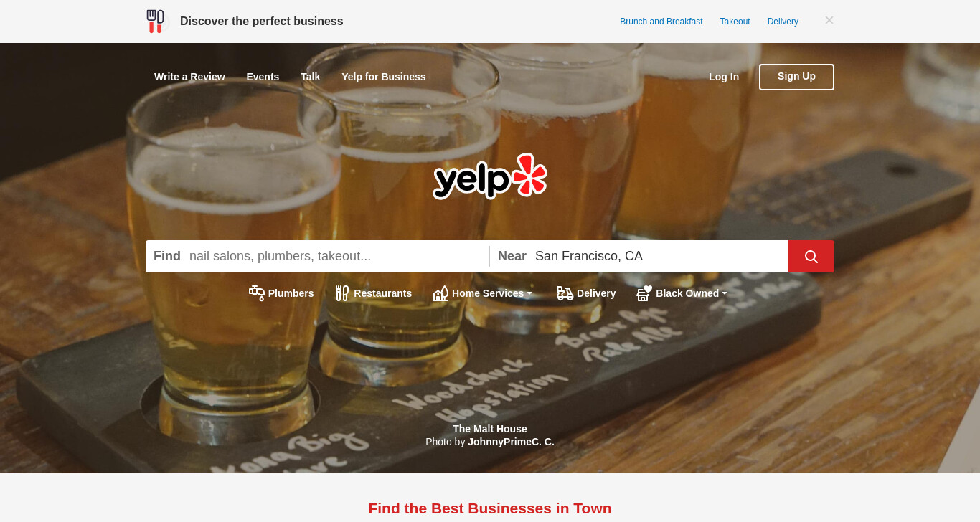Open Yelp for Business

[x=384, y=77]
